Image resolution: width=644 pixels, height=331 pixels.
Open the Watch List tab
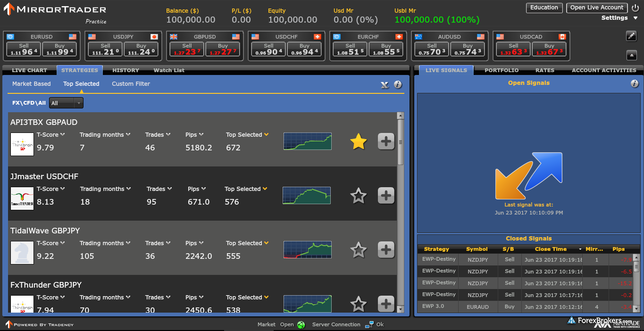(169, 70)
